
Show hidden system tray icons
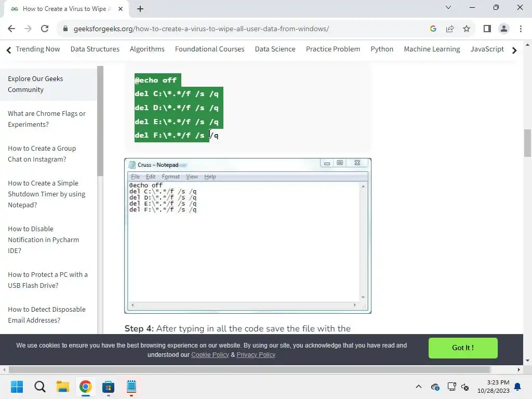(419, 387)
